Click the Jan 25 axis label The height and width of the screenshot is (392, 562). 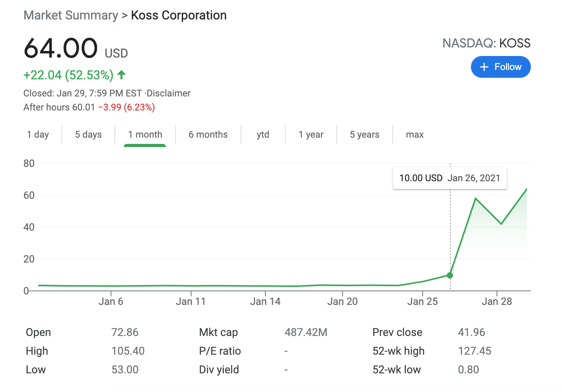tap(423, 302)
